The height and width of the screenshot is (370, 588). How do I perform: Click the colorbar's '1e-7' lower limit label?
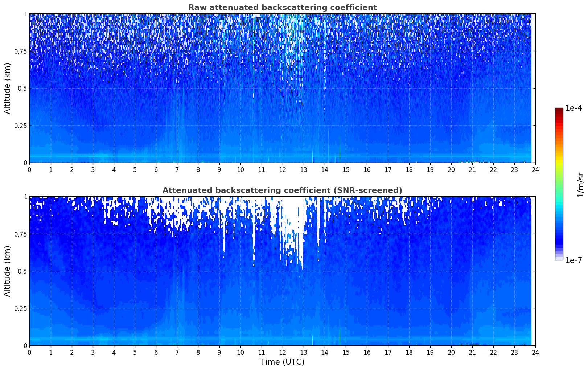click(x=573, y=260)
